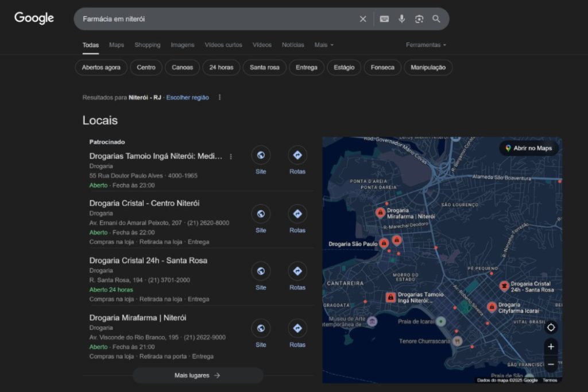Click Abrir no Maps button on map
This screenshot has height=392, width=588.
pyautogui.click(x=529, y=148)
